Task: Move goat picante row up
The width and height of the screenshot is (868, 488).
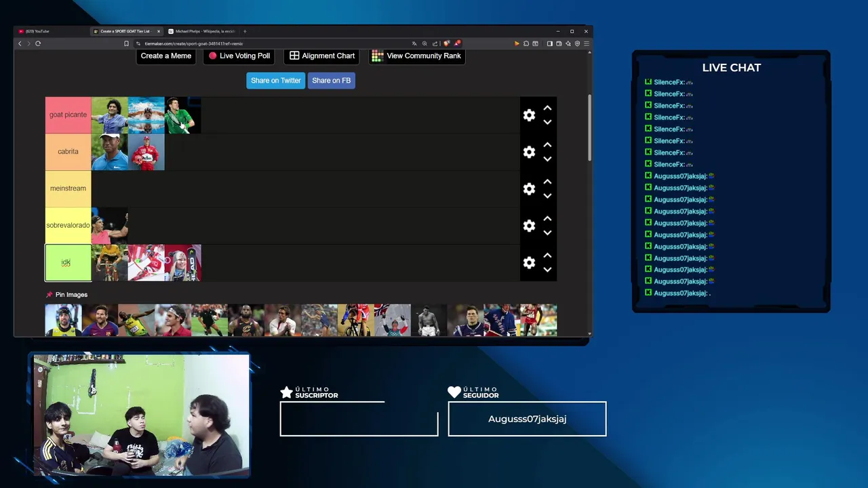Action: (x=547, y=108)
